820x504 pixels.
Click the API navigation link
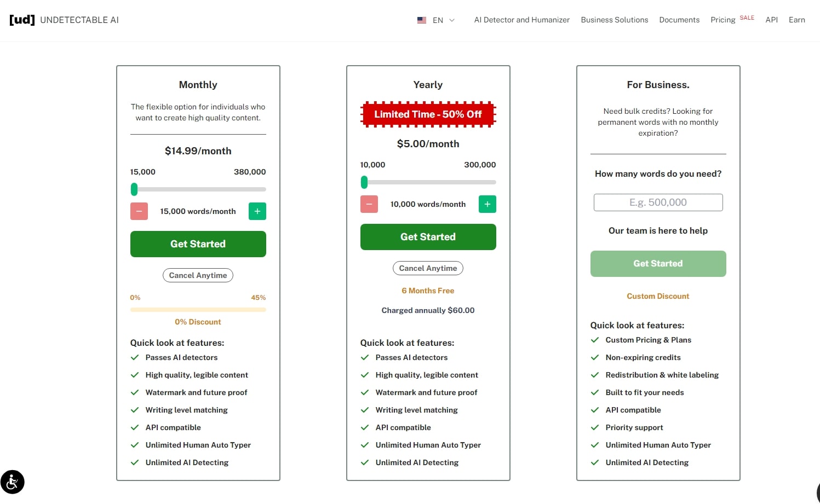771,20
